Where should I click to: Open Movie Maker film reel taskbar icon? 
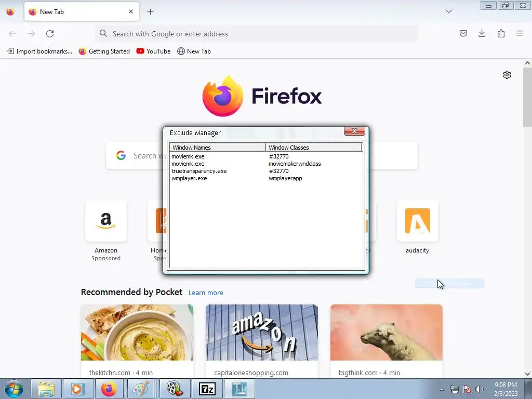click(175, 389)
